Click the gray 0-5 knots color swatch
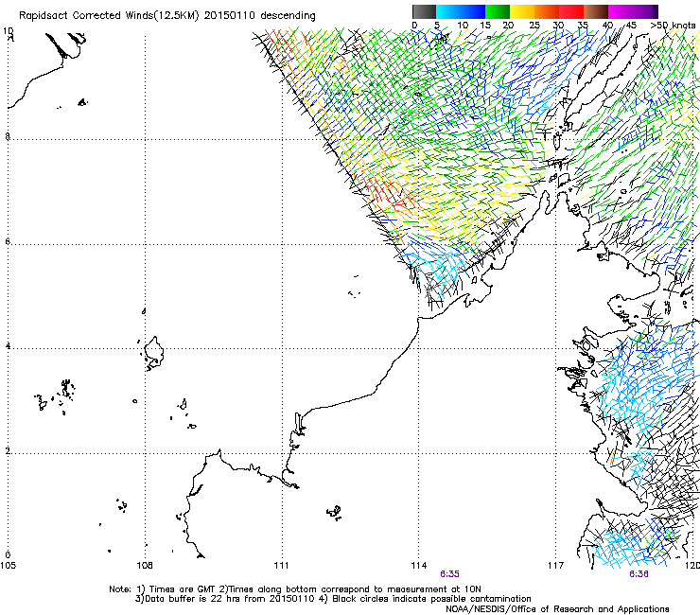Image resolution: width=700 pixels, height=615 pixels. point(424,11)
